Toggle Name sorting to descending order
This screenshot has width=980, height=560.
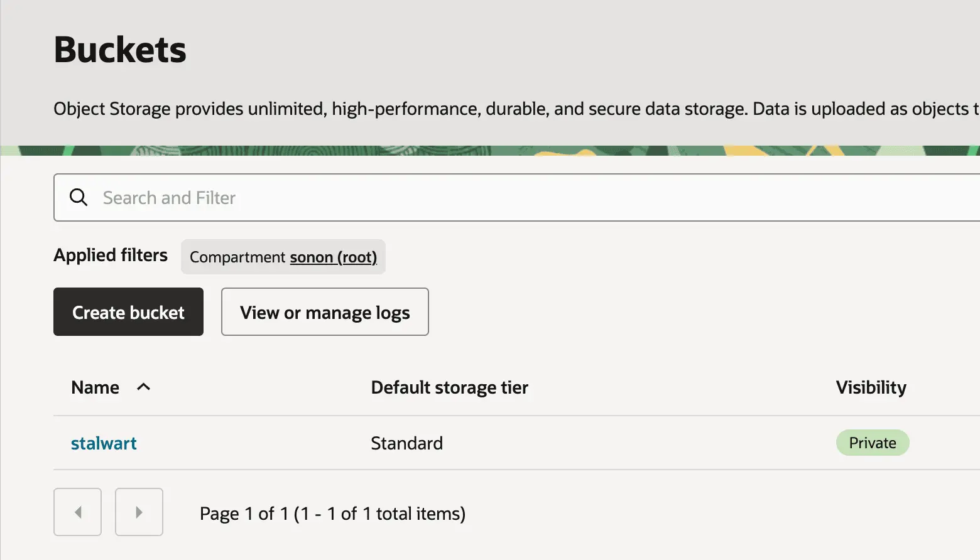[x=144, y=387]
